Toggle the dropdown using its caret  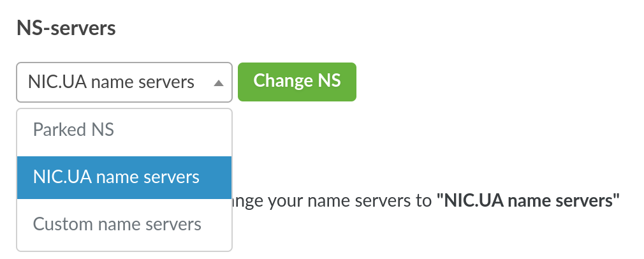[218, 82]
